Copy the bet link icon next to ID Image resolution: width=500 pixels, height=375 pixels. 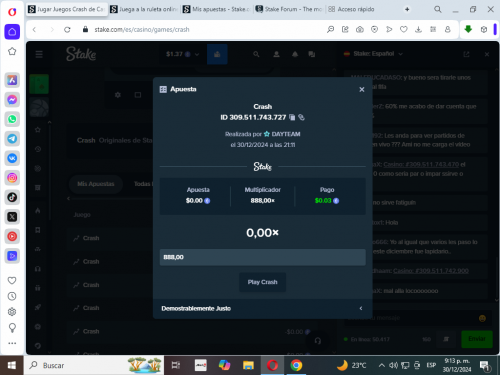point(301,117)
